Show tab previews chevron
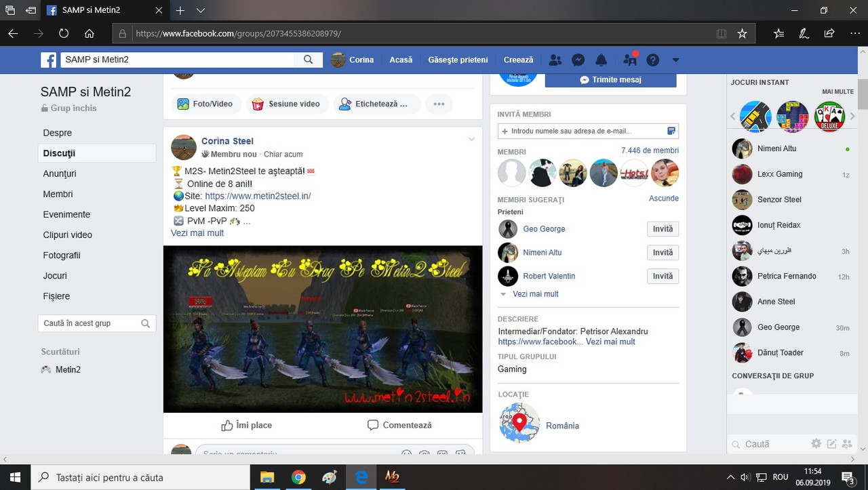 pos(201,11)
